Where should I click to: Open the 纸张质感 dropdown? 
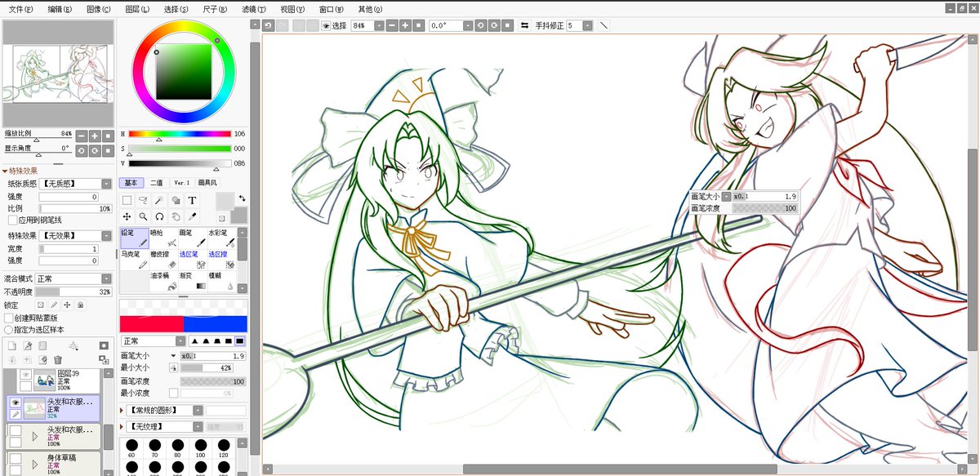(107, 185)
